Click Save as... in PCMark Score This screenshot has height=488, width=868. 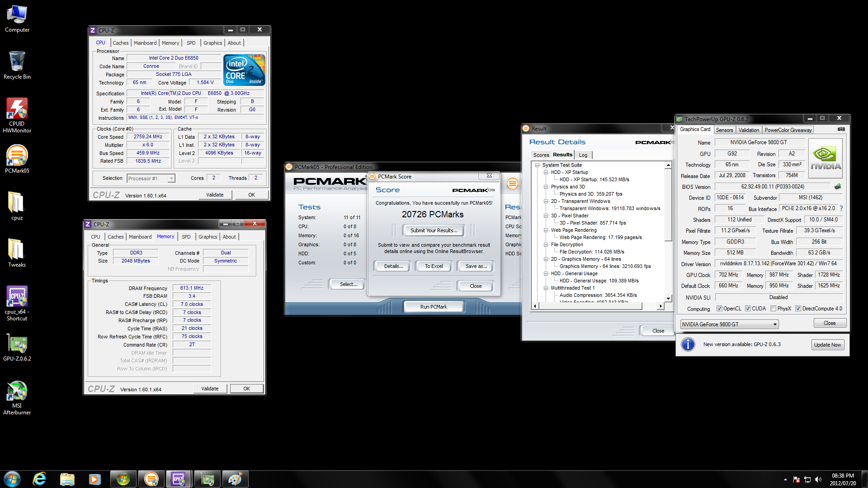coord(476,266)
